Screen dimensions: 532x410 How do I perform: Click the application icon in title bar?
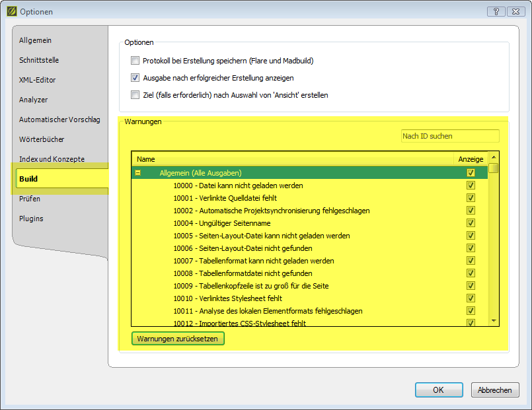click(x=11, y=11)
